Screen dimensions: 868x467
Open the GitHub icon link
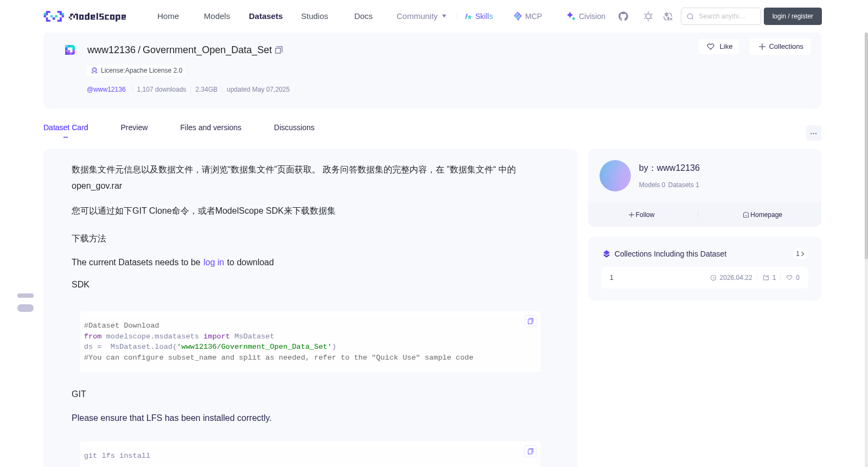coord(623,16)
